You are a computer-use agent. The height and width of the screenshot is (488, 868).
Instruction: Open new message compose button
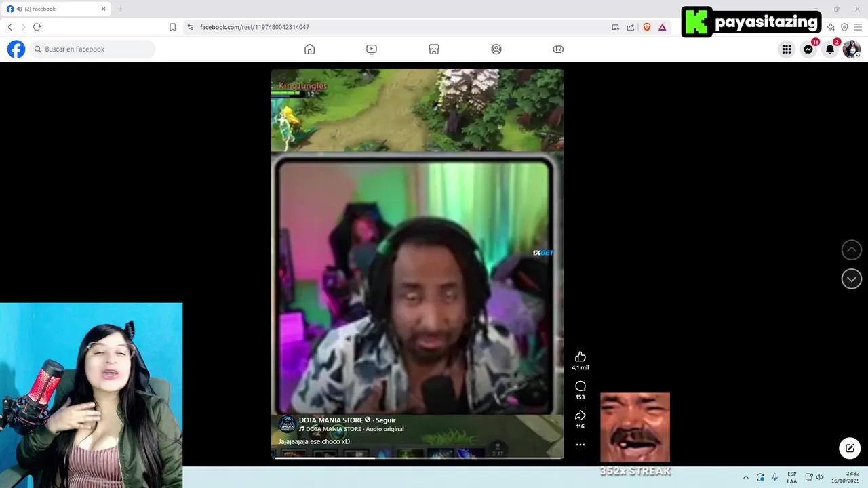point(850,448)
